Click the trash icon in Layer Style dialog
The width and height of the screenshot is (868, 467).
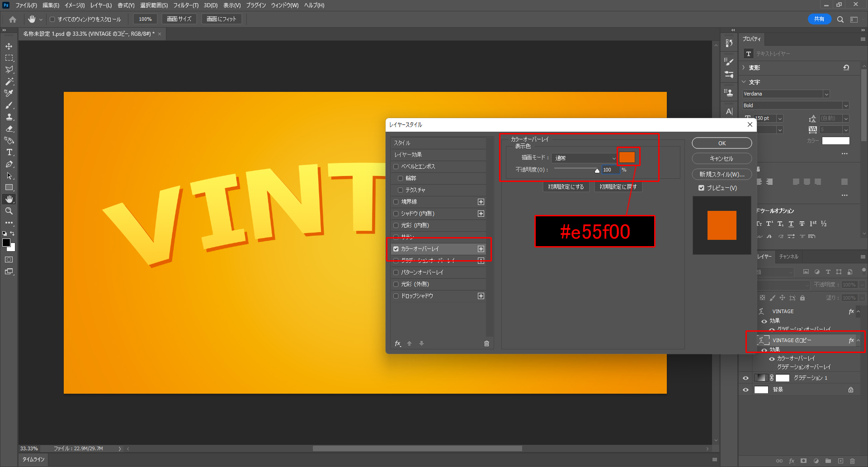coord(486,343)
